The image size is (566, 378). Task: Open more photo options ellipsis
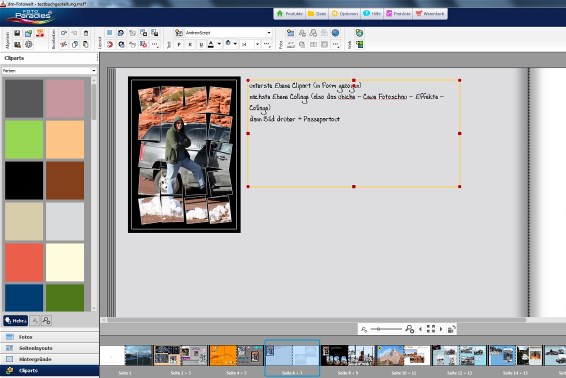pos(336,44)
